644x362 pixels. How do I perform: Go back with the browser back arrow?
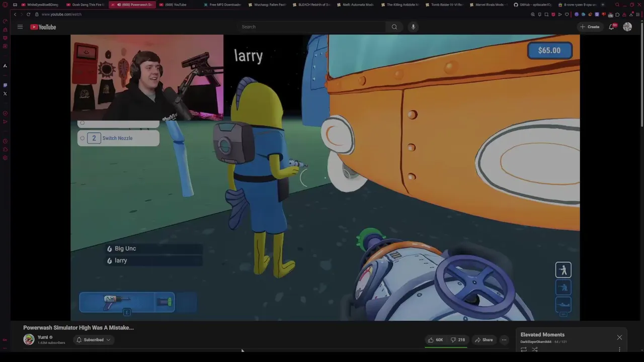(x=15, y=15)
